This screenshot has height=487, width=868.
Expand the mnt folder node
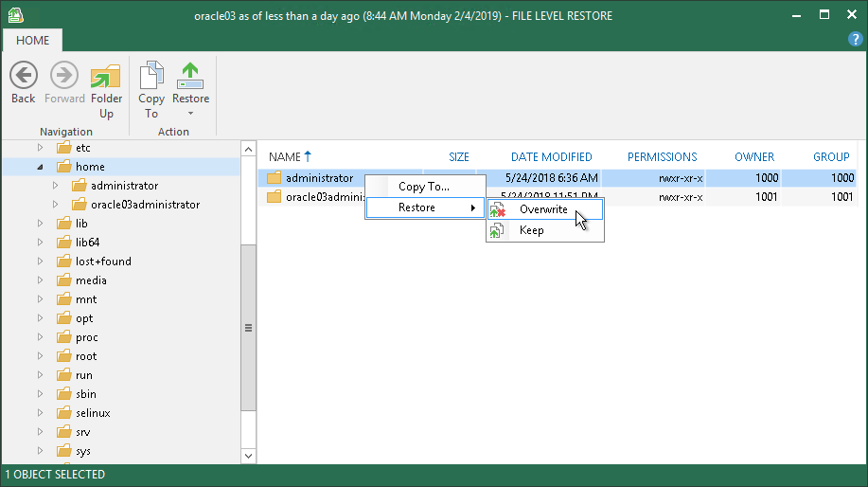[x=40, y=299]
